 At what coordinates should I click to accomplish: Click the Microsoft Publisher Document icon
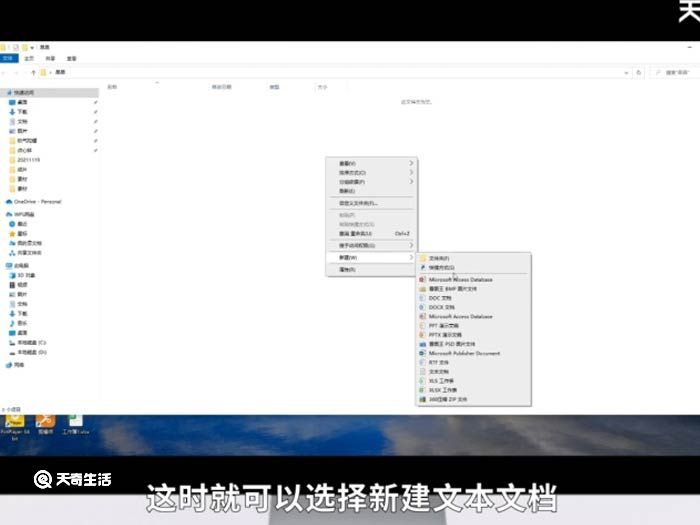[422, 353]
